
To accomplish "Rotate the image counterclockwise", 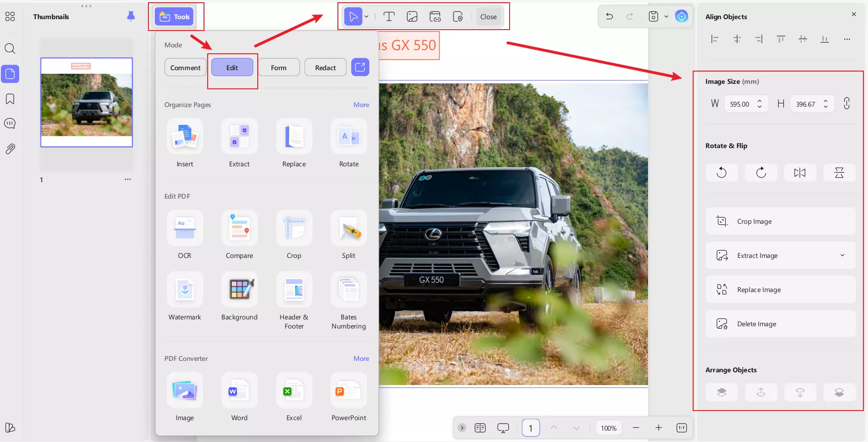I will pos(721,173).
